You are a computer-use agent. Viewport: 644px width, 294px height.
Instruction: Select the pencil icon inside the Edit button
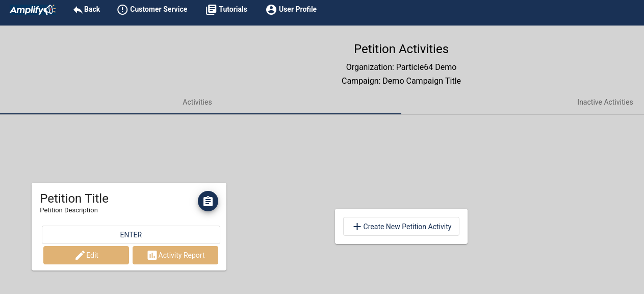point(80,255)
